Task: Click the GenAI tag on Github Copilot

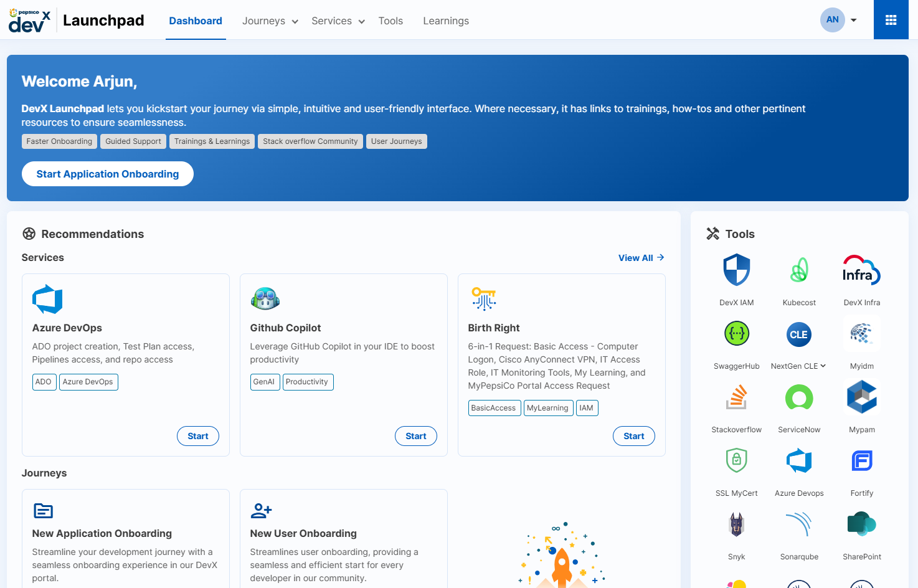Action: click(264, 382)
